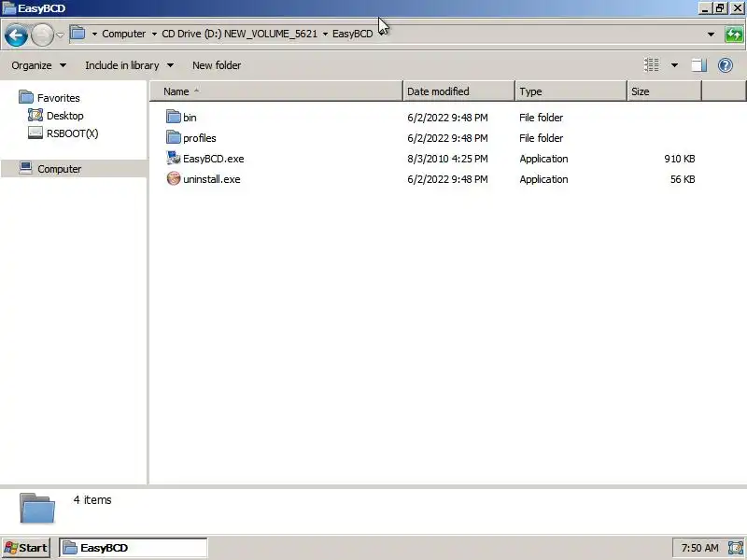Screen dimensions: 747x560
Task: Expand the arrow after Computer in the breadcrumb
Action: click(154, 34)
